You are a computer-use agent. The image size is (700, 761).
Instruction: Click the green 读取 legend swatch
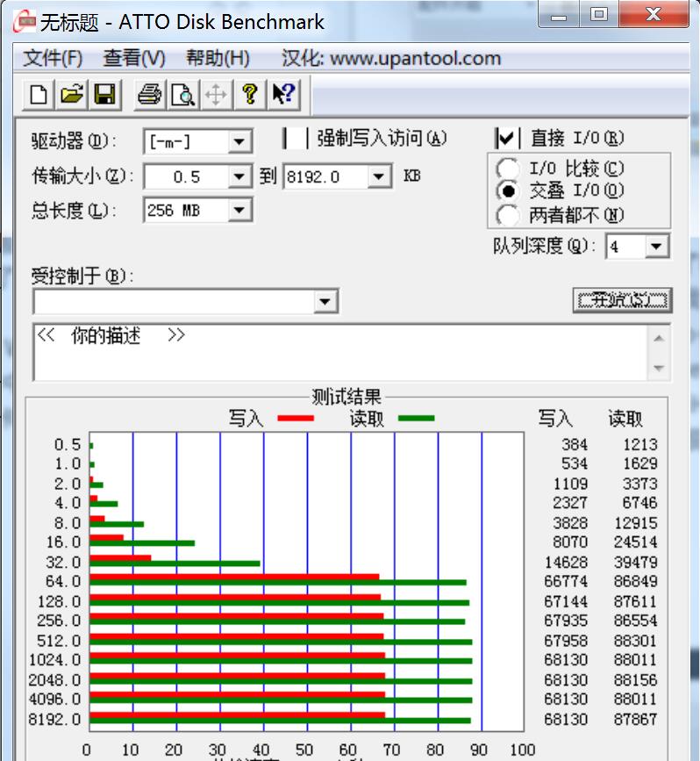point(416,419)
